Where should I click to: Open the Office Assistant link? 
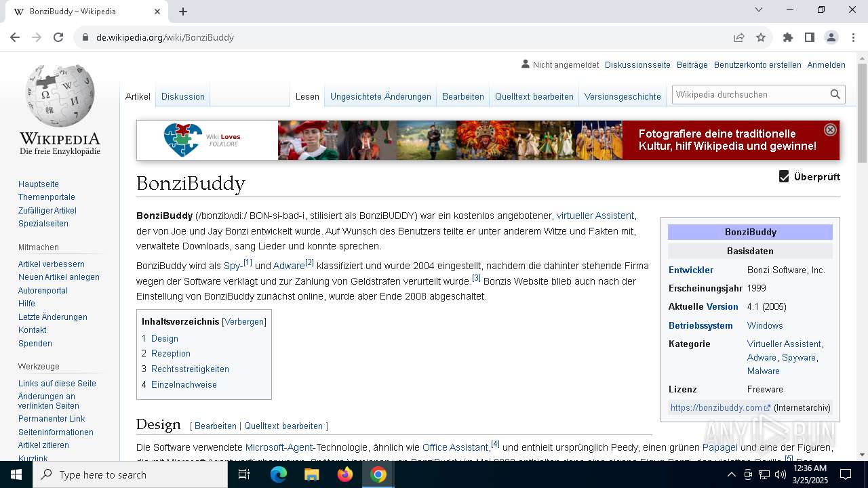tap(455, 447)
